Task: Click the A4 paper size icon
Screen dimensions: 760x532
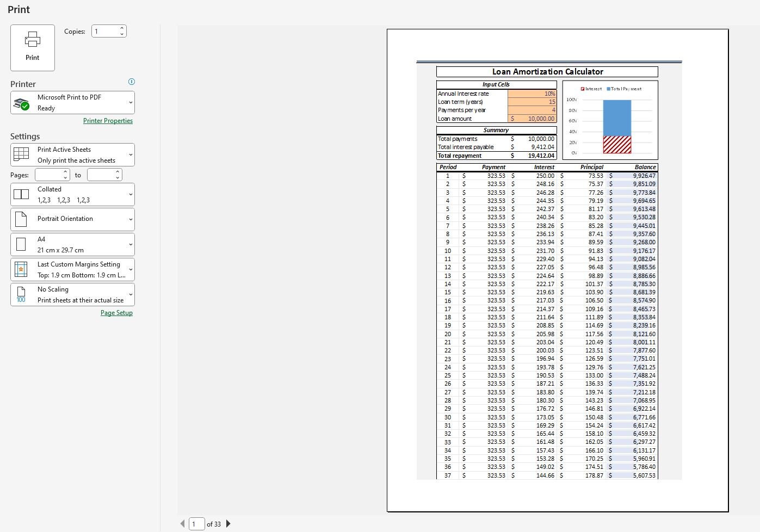Action: [x=21, y=244]
